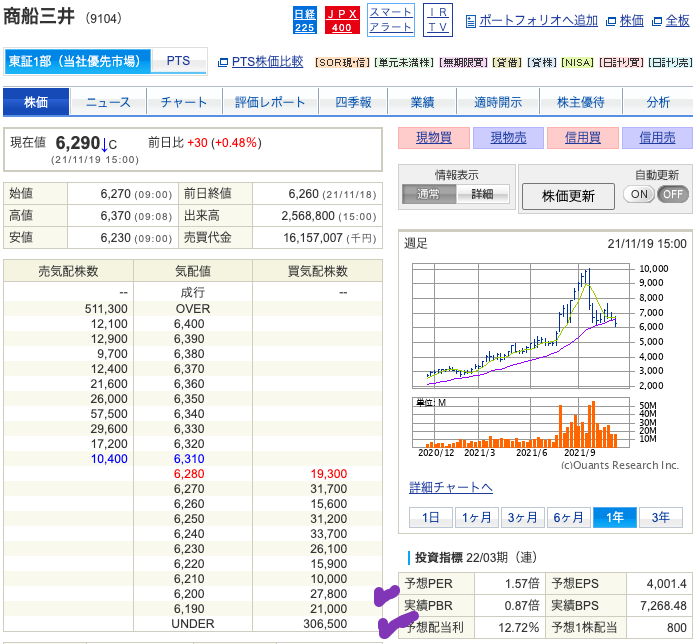Click the ask quantity 10,400
Image resolution: width=698 pixels, height=644 pixels.
pos(109,459)
